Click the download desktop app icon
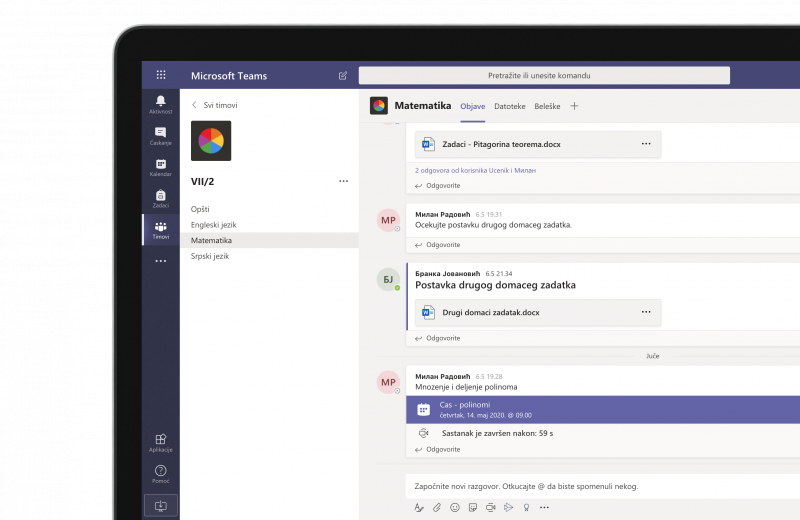The height and width of the screenshot is (520, 800). click(161, 506)
